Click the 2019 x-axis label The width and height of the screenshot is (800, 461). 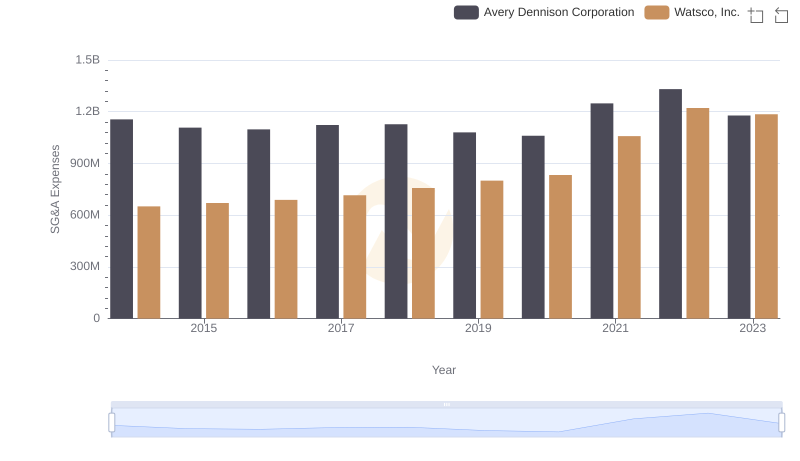point(478,328)
